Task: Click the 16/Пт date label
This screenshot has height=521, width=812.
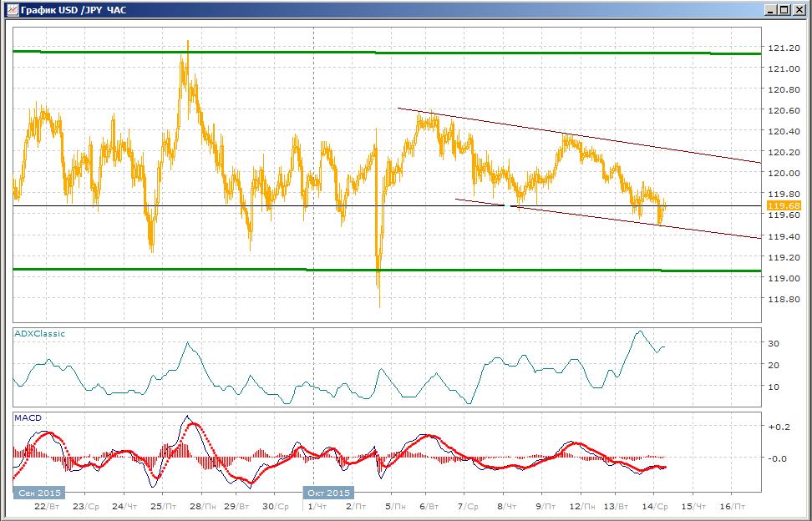Action: coord(733,507)
